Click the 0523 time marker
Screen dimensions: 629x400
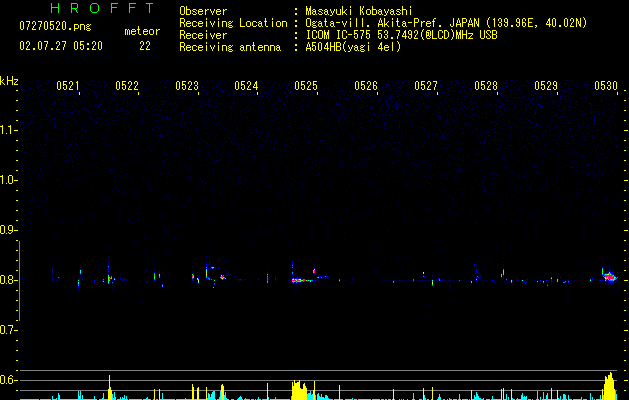[x=187, y=86]
